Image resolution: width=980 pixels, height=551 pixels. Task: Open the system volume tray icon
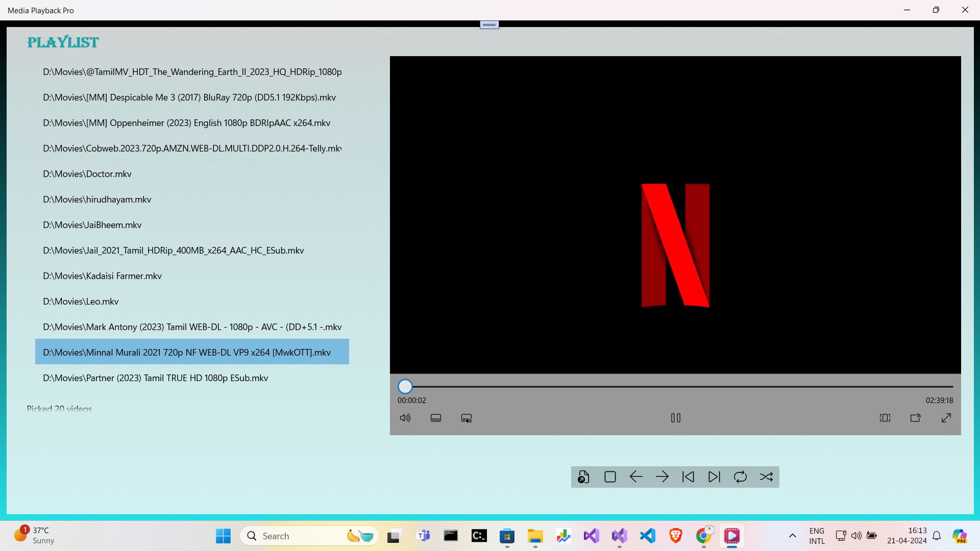pos(856,536)
